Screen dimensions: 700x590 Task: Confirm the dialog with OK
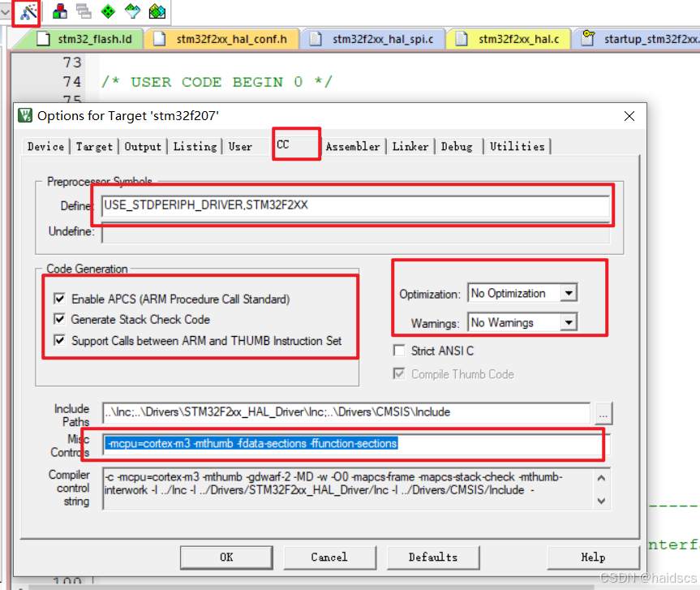(226, 557)
